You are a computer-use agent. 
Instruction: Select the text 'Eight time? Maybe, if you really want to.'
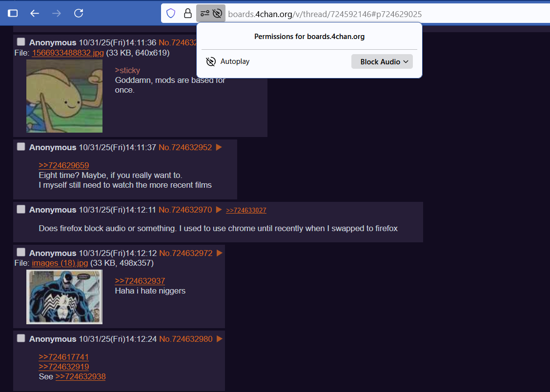click(110, 175)
